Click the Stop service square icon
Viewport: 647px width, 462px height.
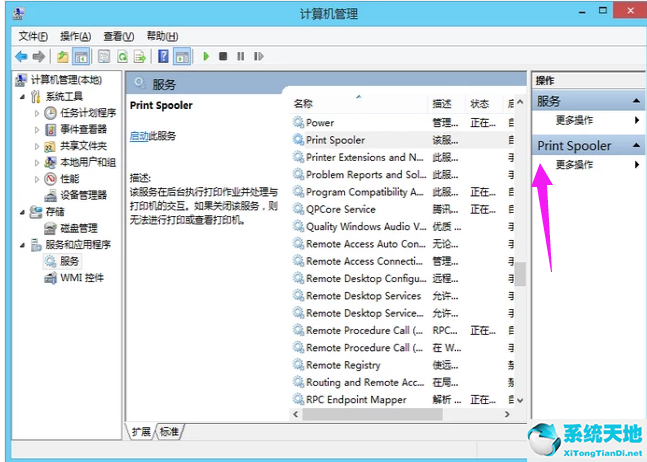pos(223,56)
